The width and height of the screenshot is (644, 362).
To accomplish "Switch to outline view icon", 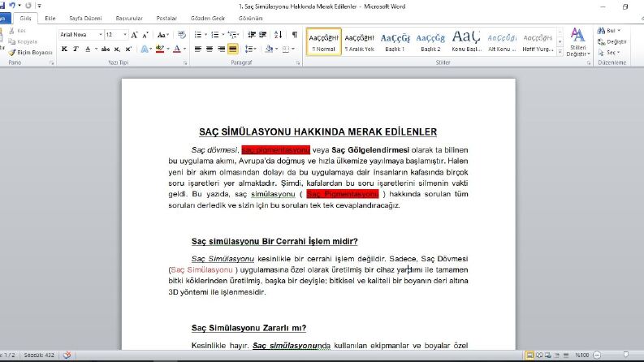I will pos(557,355).
